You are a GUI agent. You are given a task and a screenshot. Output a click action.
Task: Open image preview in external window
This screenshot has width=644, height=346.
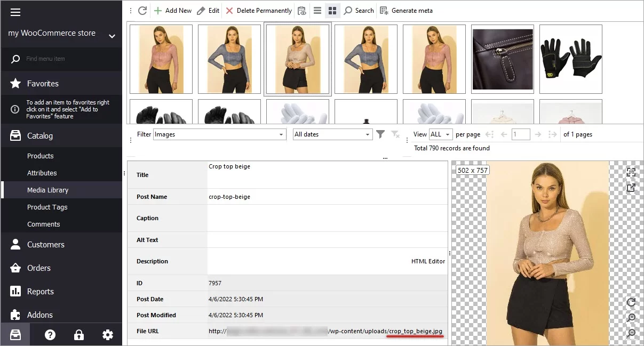point(631,188)
